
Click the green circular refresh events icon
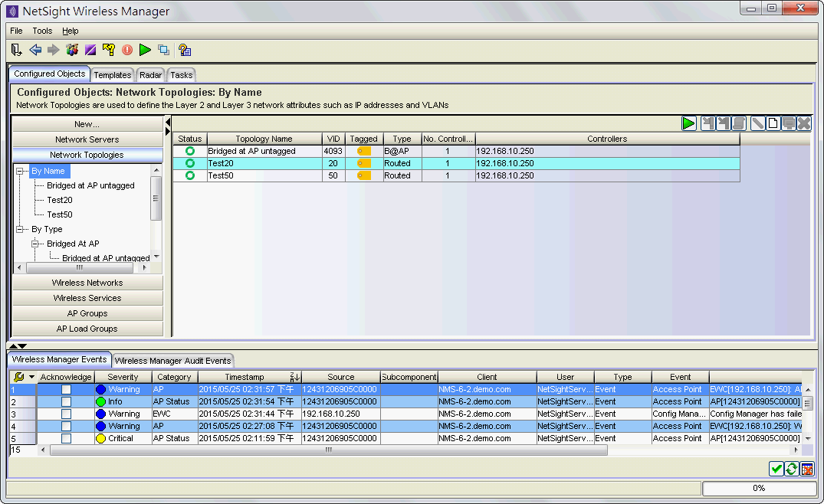[791, 469]
